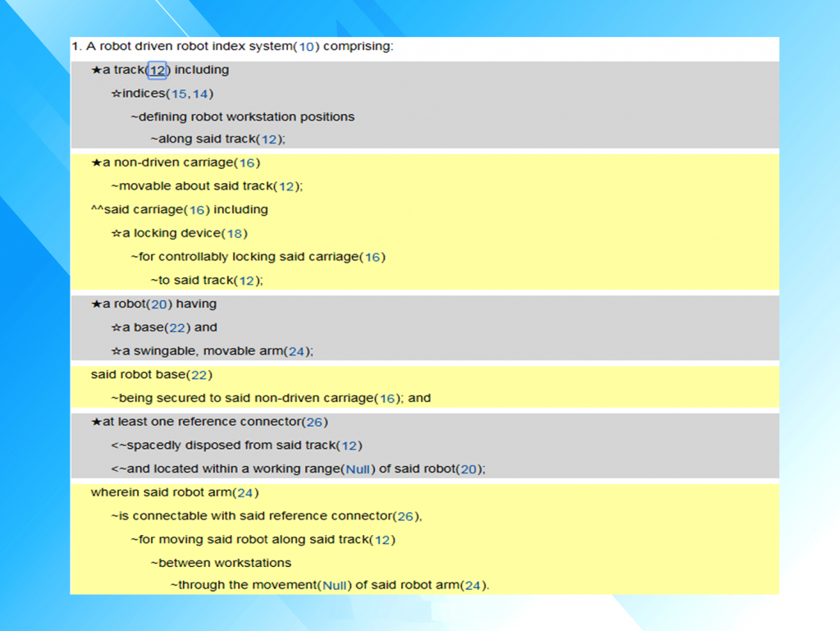The width and height of the screenshot is (840, 631).
Task: Click reference 22 in 'said robot base(22)'
Action: 199,375
